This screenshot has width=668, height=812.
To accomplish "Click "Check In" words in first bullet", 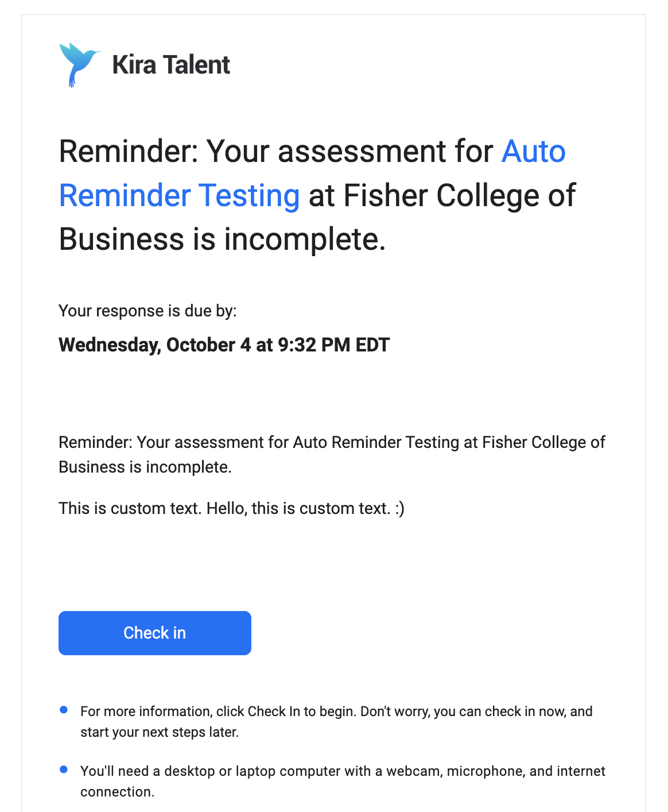I will (x=274, y=712).
